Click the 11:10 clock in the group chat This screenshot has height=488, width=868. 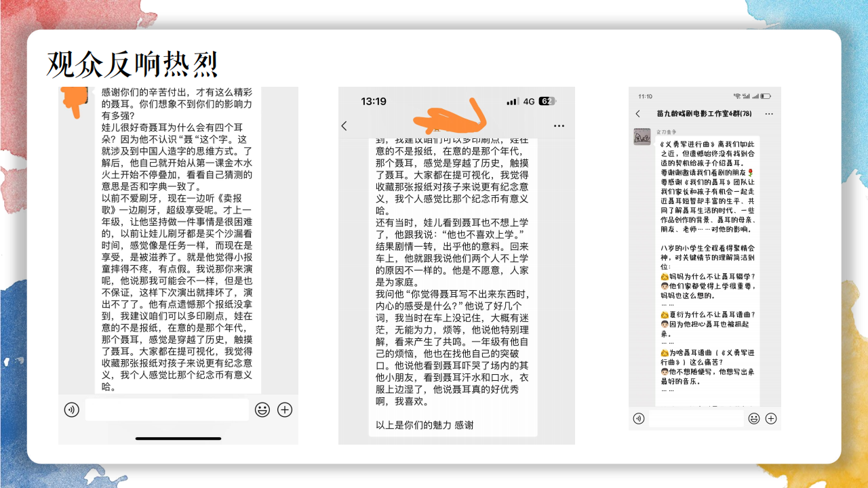click(645, 96)
